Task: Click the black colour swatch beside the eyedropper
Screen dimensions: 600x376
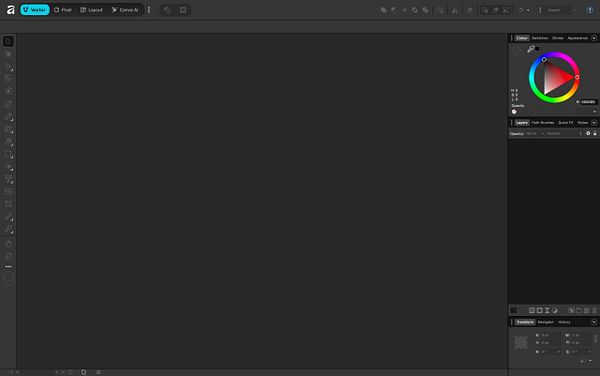Action: (538, 49)
